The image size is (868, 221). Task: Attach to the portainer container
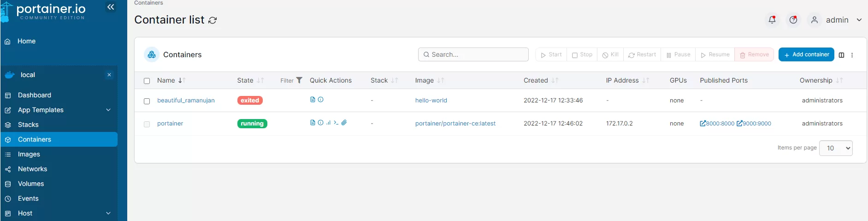pyautogui.click(x=344, y=123)
